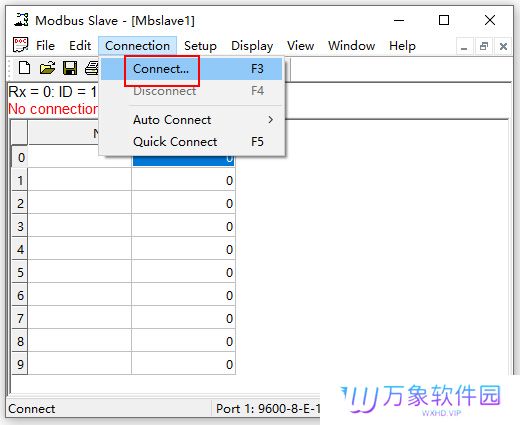The height and width of the screenshot is (425, 520).
Task: Open the Window menu
Action: pos(352,46)
